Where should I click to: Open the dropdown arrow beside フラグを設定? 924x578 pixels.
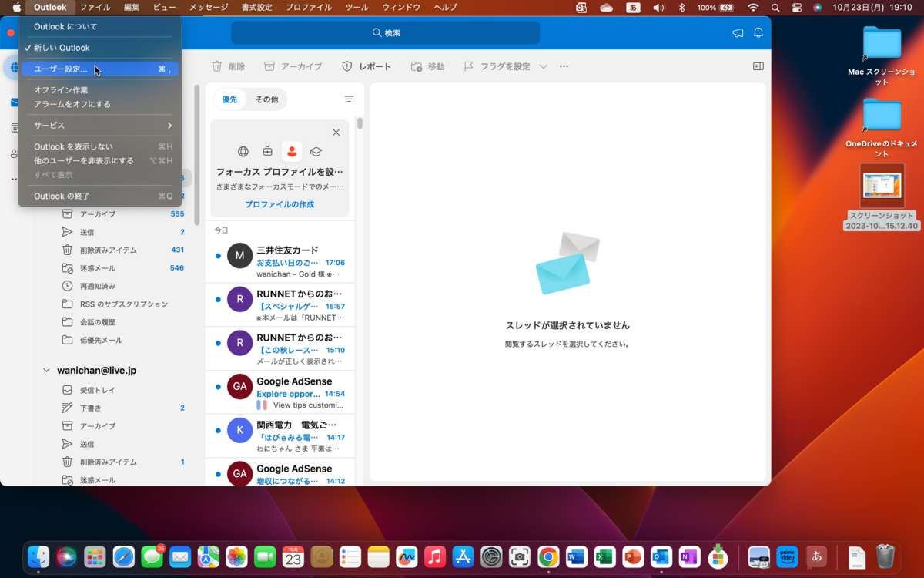(543, 66)
